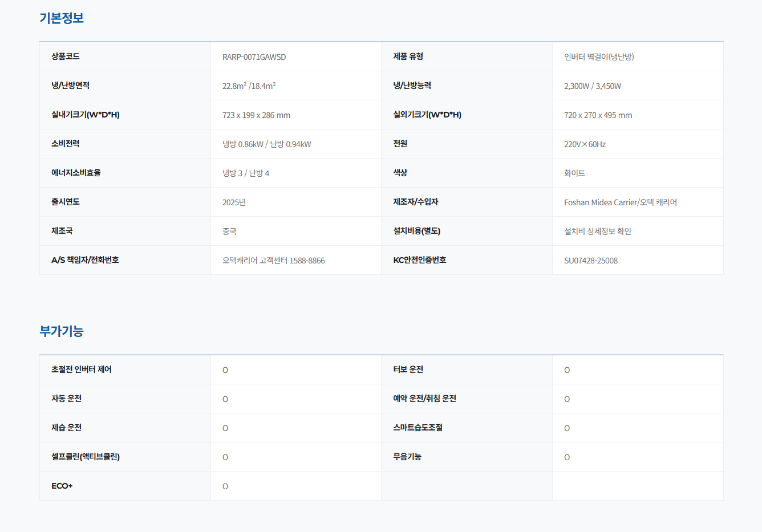This screenshot has width=762, height=532.
Task: Click the 셀프클린(액티브클린) feature label
Action: click(86, 457)
